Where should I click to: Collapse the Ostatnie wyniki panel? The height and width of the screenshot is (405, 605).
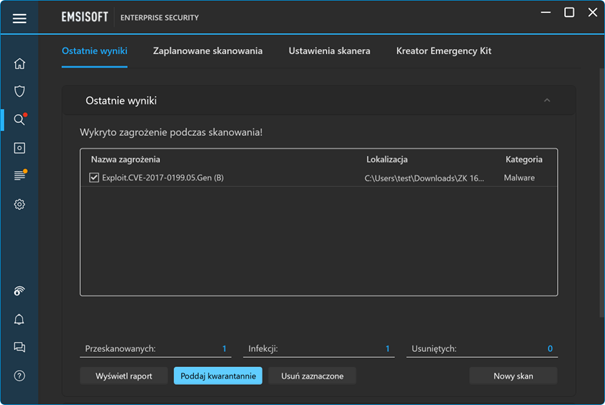click(x=547, y=101)
